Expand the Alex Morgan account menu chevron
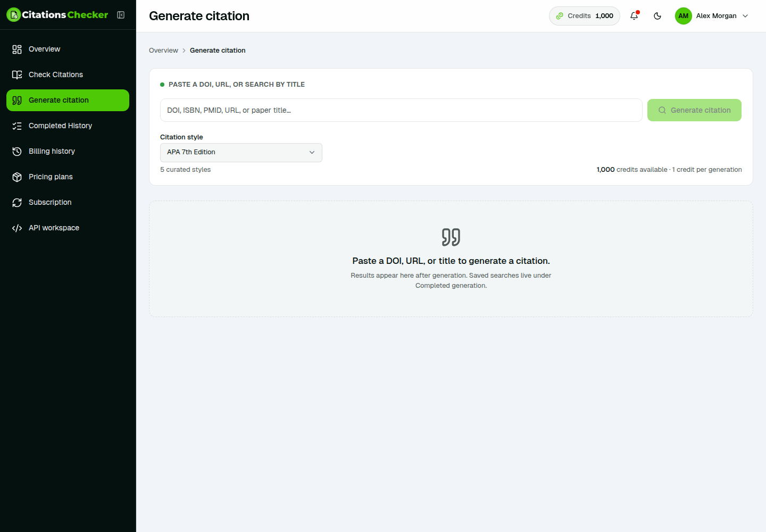The height and width of the screenshot is (532, 766). [x=745, y=16]
